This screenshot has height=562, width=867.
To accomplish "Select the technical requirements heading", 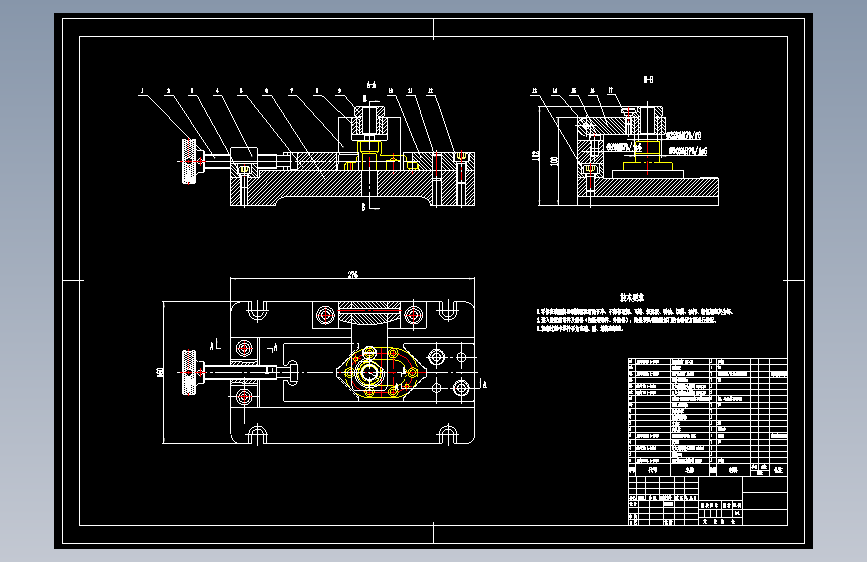I will [x=632, y=298].
